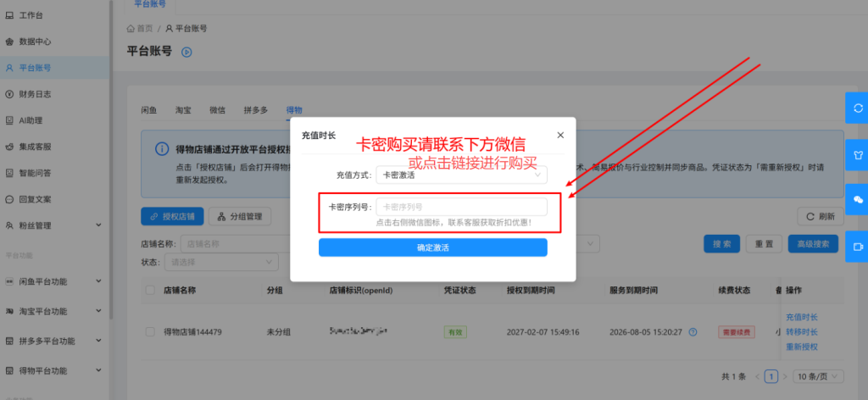Click the sidebar vertical scrollbar
The width and height of the screenshot is (868, 400).
(x=111, y=159)
